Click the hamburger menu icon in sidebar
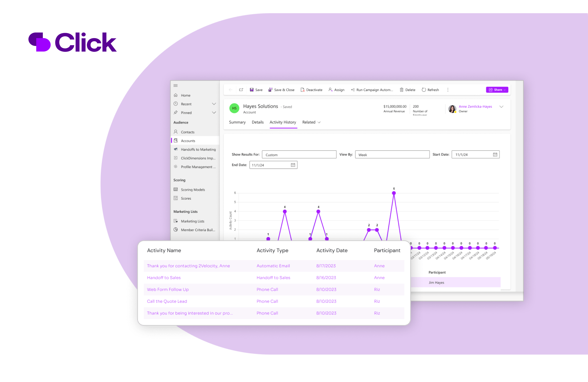 pyautogui.click(x=175, y=86)
